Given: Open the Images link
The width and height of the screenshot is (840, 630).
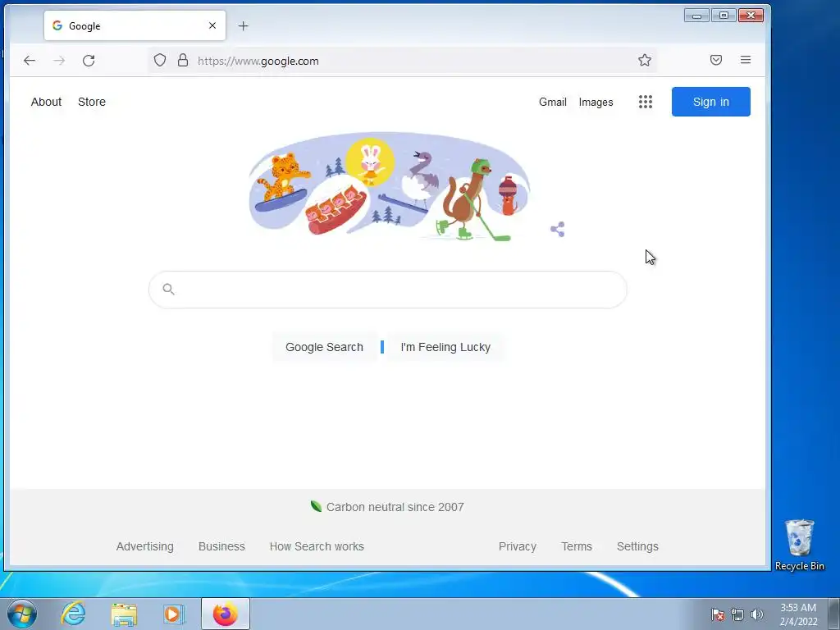Looking at the screenshot, I should [x=596, y=102].
